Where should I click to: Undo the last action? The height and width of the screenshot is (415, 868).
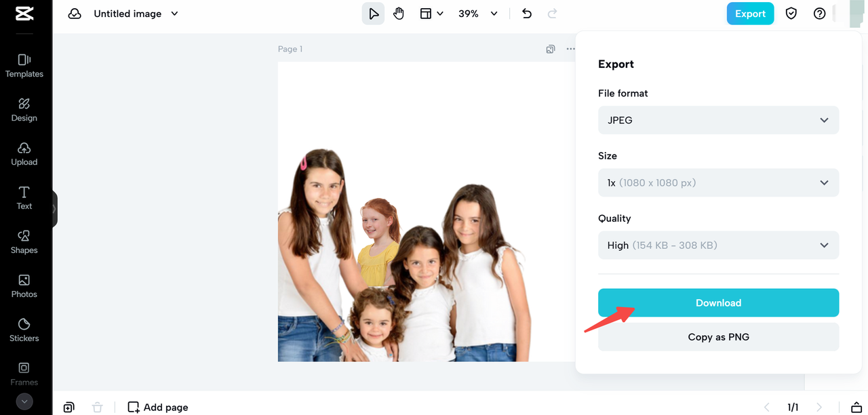click(527, 14)
